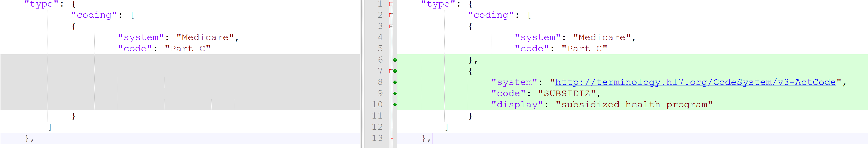
Task: Click the gray missing-lines block in left pane
Action: tap(180, 83)
